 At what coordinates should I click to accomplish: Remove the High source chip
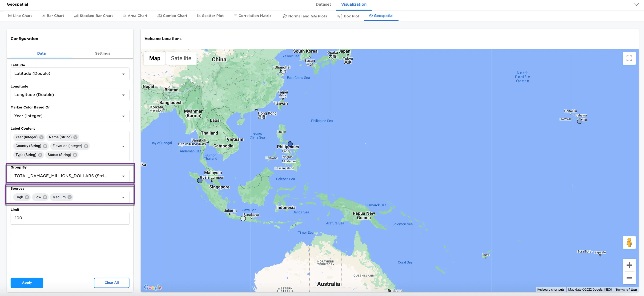click(27, 197)
